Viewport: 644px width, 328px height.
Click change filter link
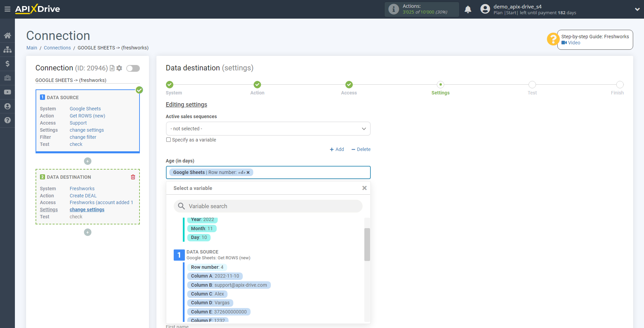83,137
